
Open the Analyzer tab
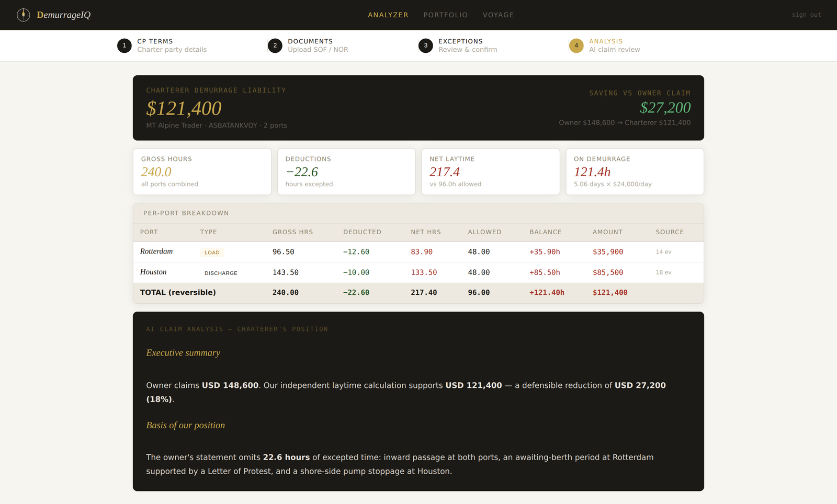coord(388,15)
